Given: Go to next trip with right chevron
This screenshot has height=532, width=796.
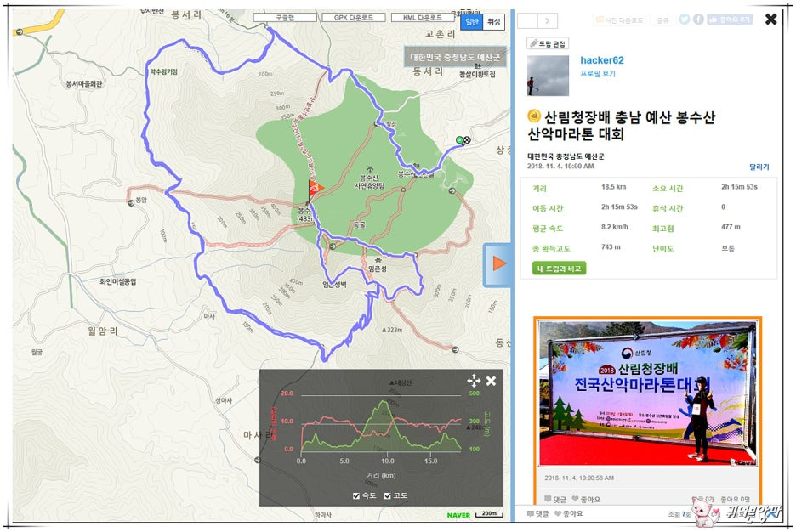Looking at the screenshot, I should tap(548, 20).
